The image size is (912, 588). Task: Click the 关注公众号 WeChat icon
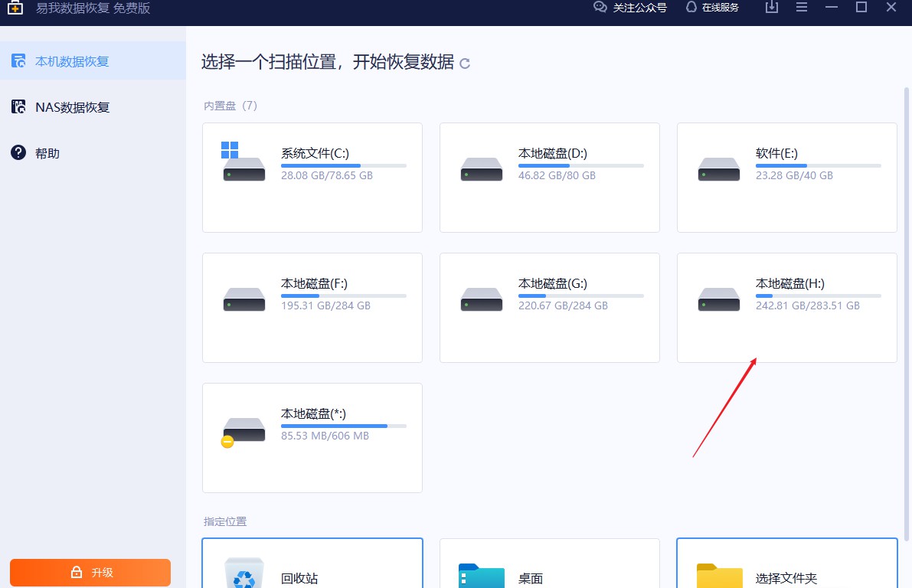click(x=599, y=7)
